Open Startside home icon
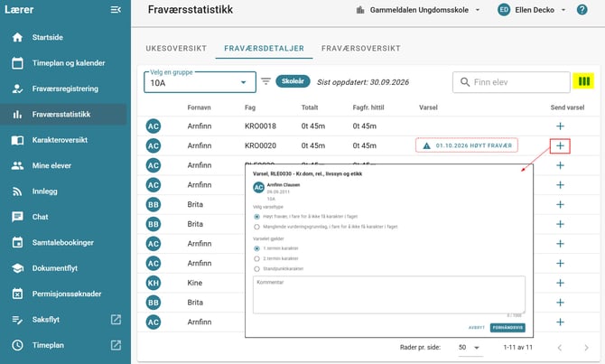The image size is (605, 364). pos(17,37)
